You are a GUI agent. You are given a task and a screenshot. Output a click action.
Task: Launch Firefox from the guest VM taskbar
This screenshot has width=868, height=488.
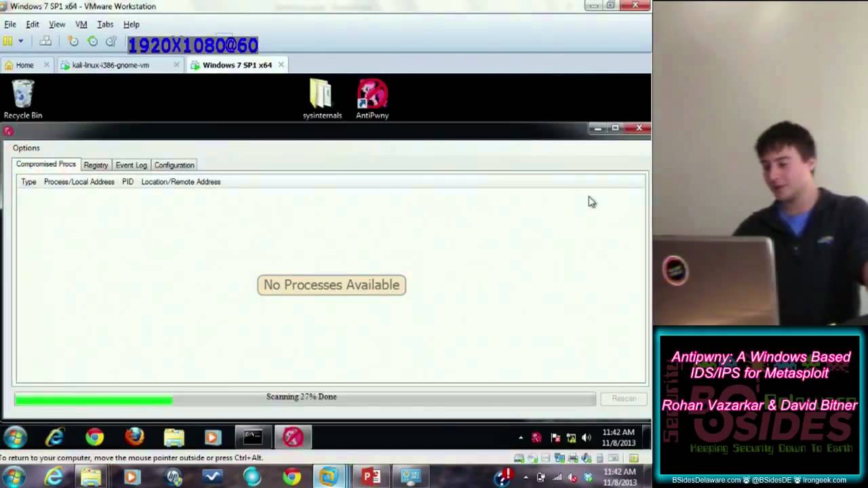coord(134,437)
